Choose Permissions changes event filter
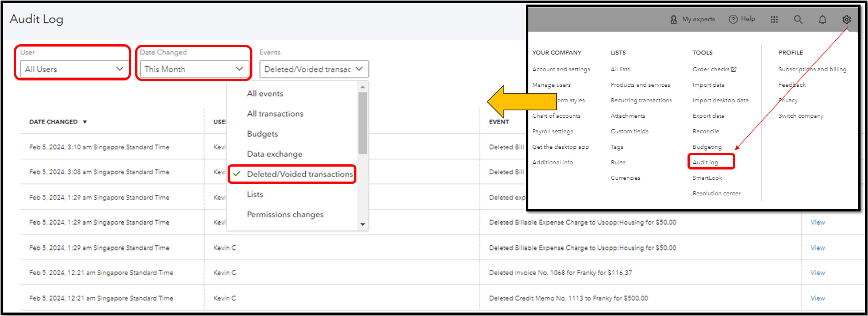The height and width of the screenshot is (316, 868). click(285, 214)
